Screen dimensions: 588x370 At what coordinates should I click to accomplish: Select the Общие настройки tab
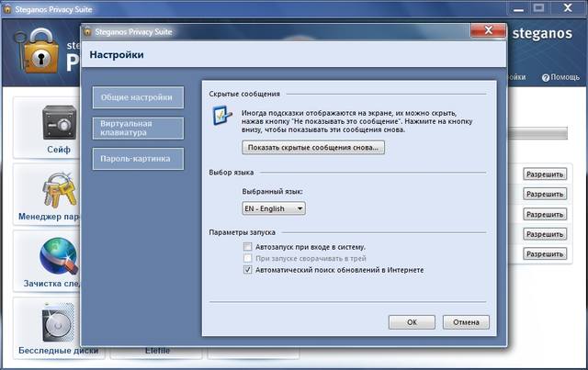coord(138,97)
